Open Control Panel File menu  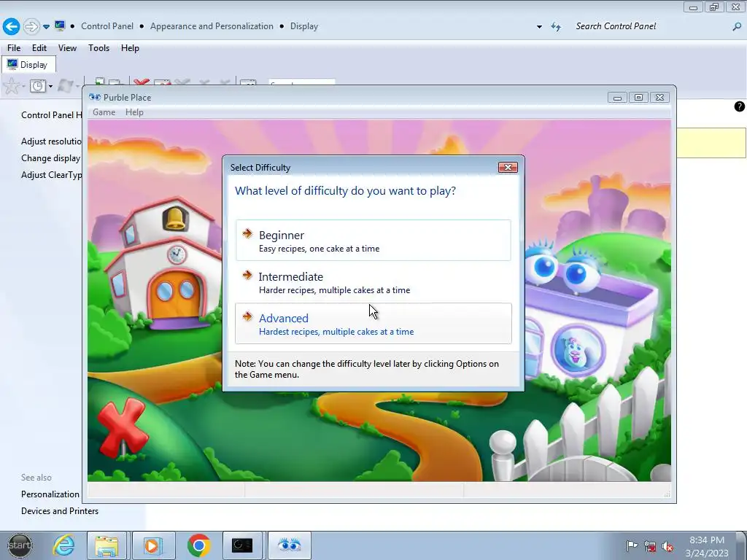(14, 48)
